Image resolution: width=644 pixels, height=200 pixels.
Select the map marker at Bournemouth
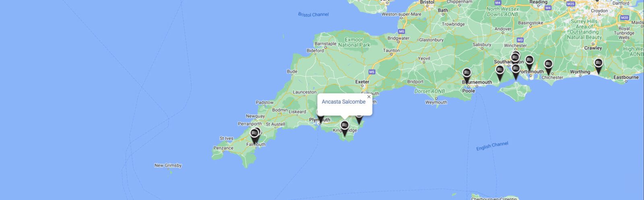pyautogui.click(x=467, y=76)
